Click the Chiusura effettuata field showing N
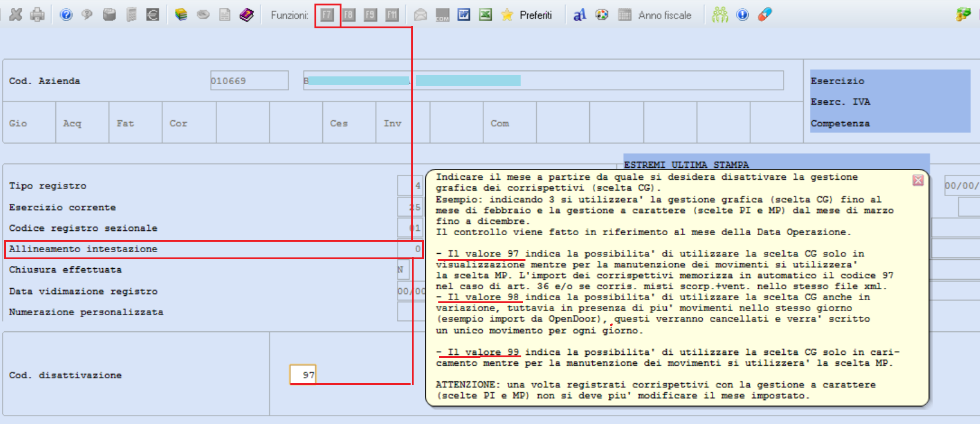 pos(403,269)
